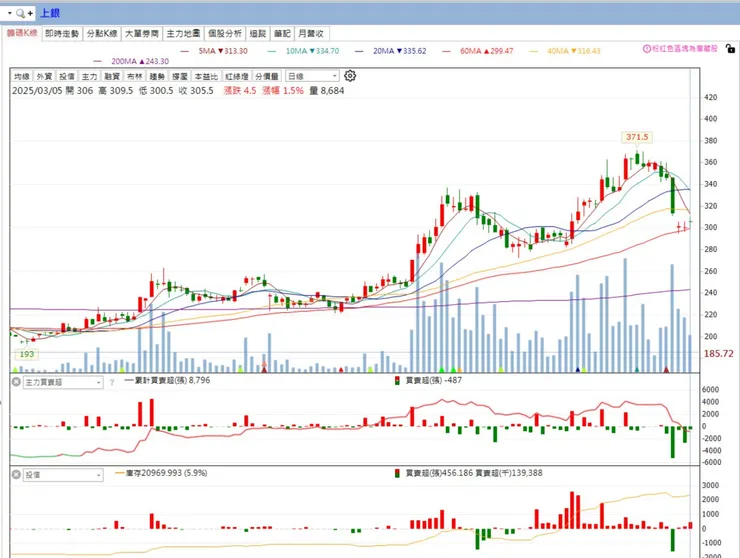The width and height of the screenshot is (740, 558).
Task: Toggle the 趨勢 overlay button
Action: (157, 76)
